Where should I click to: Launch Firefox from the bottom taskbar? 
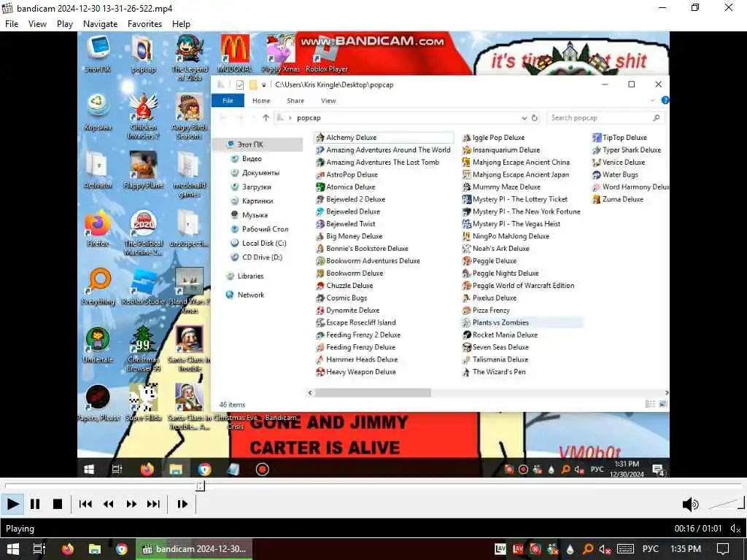pos(68,549)
